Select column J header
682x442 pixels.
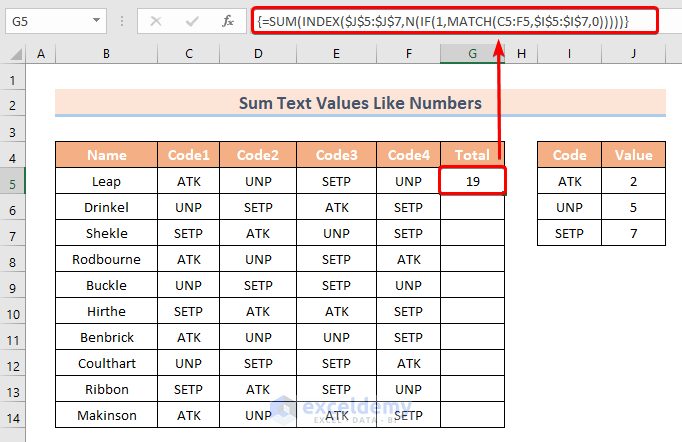coord(633,54)
